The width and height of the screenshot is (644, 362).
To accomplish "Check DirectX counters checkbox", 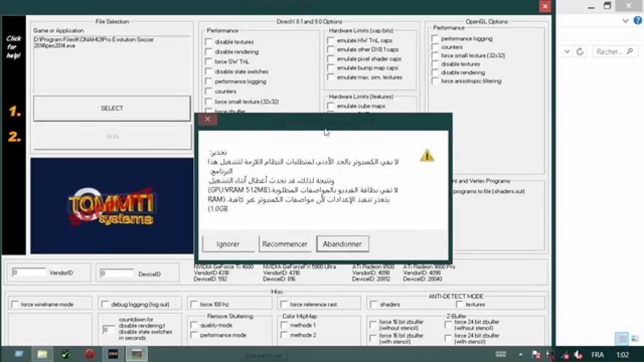I will point(209,92).
